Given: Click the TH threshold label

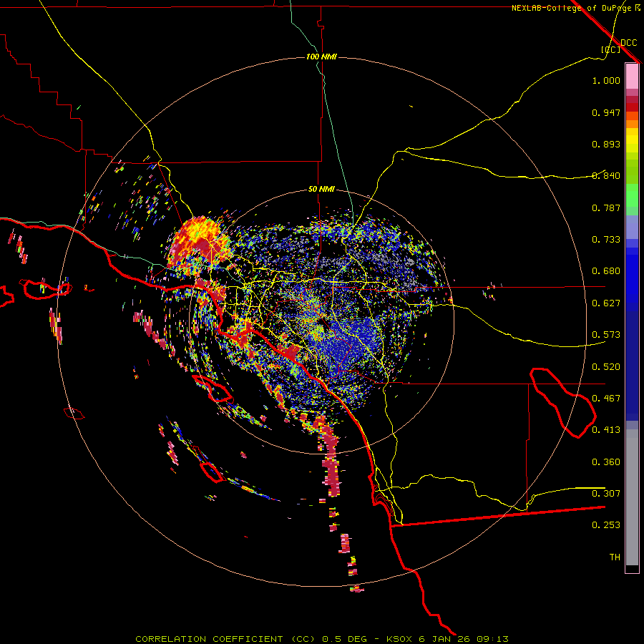Looking at the screenshot, I should [x=615, y=557].
